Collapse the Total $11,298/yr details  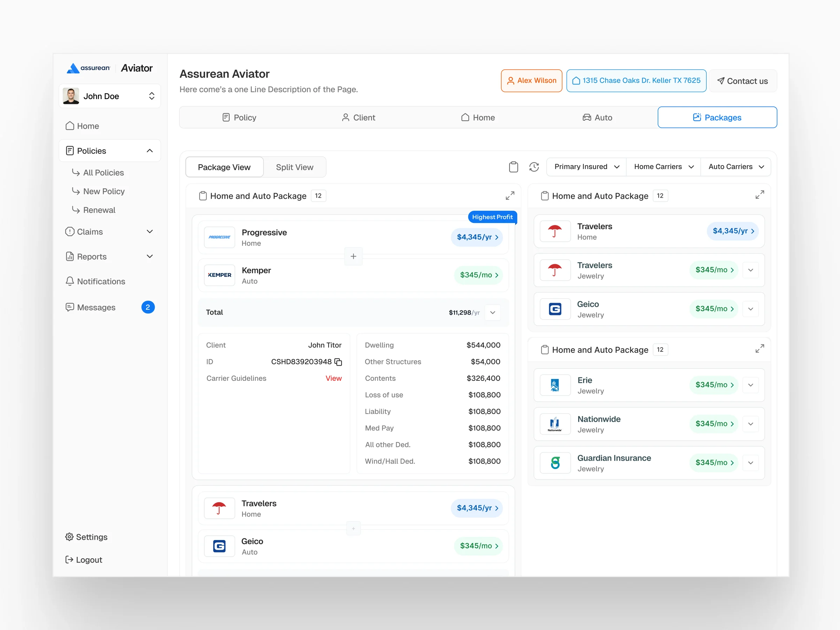[492, 313]
